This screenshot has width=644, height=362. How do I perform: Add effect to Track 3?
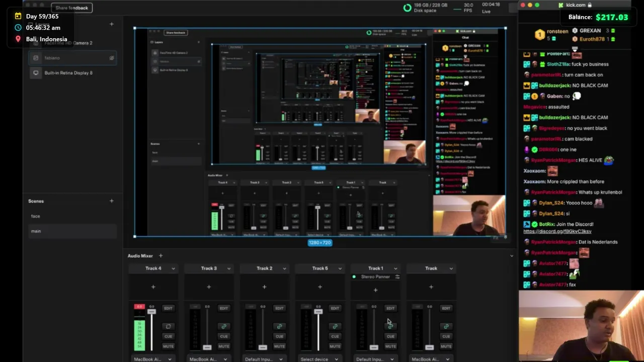pyautogui.click(x=209, y=287)
